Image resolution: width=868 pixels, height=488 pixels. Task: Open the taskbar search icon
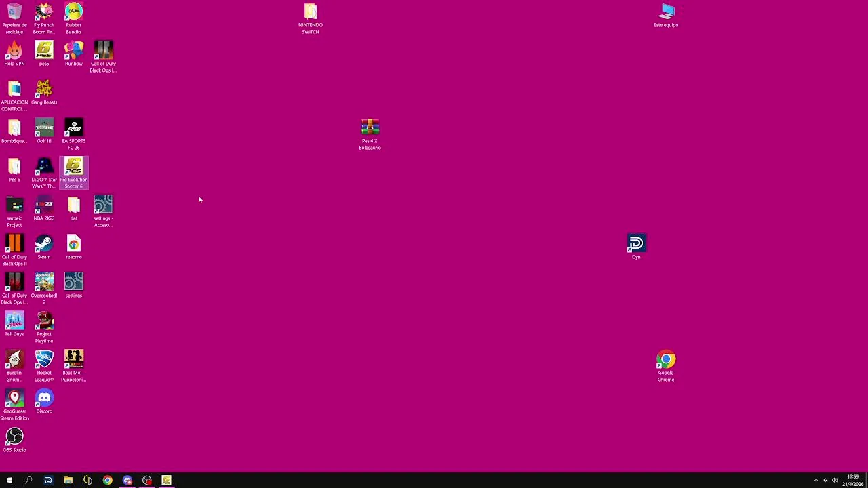click(29, 480)
